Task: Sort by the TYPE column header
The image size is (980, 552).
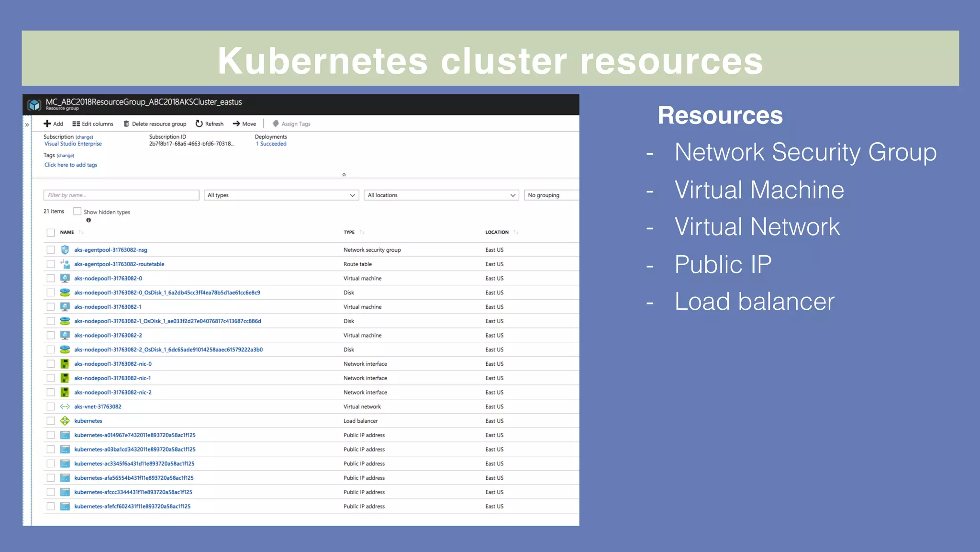Action: point(349,232)
